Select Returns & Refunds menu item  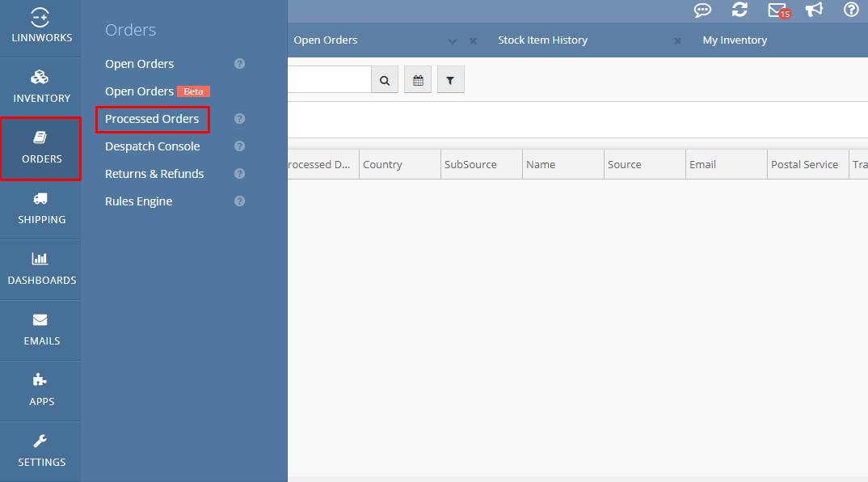pyautogui.click(x=154, y=174)
